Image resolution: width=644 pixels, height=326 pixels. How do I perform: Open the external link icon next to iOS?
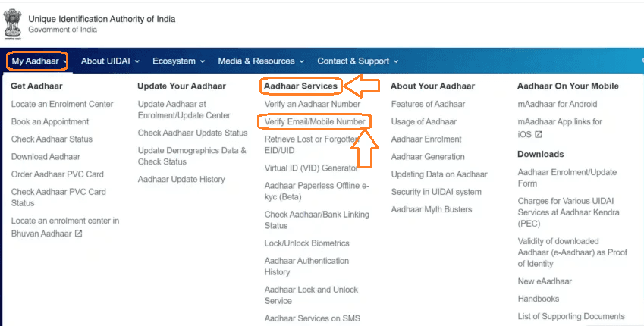[538, 134]
